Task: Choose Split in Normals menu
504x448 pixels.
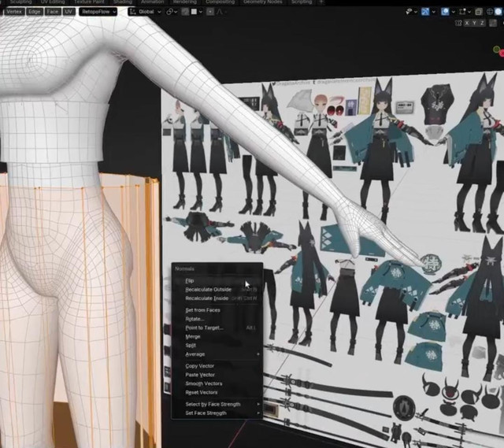Action: (217, 346)
